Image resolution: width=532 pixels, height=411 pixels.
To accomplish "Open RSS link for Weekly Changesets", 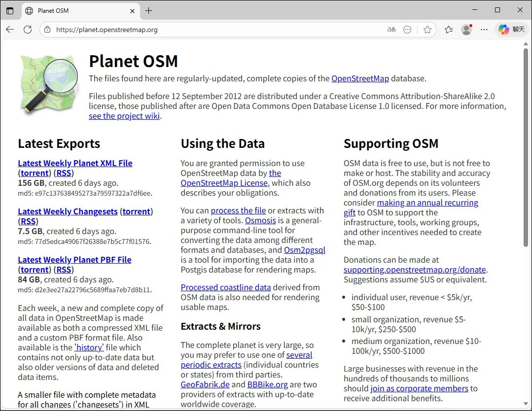I will (x=28, y=221).
